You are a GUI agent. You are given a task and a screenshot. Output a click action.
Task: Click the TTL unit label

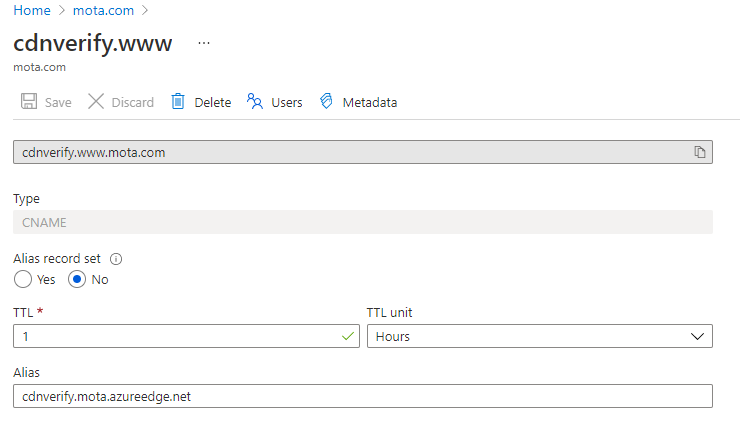coord(389,313)
